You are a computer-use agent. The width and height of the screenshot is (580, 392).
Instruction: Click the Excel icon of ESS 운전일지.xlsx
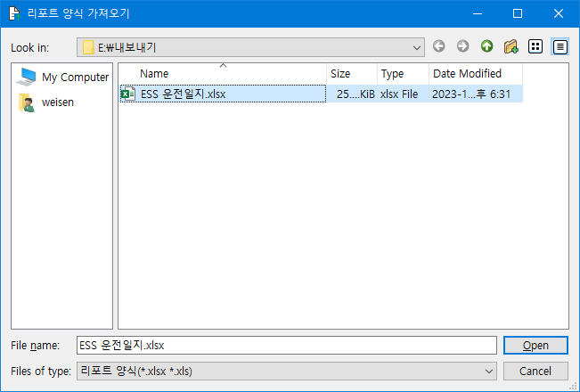(x=128, y=94)
